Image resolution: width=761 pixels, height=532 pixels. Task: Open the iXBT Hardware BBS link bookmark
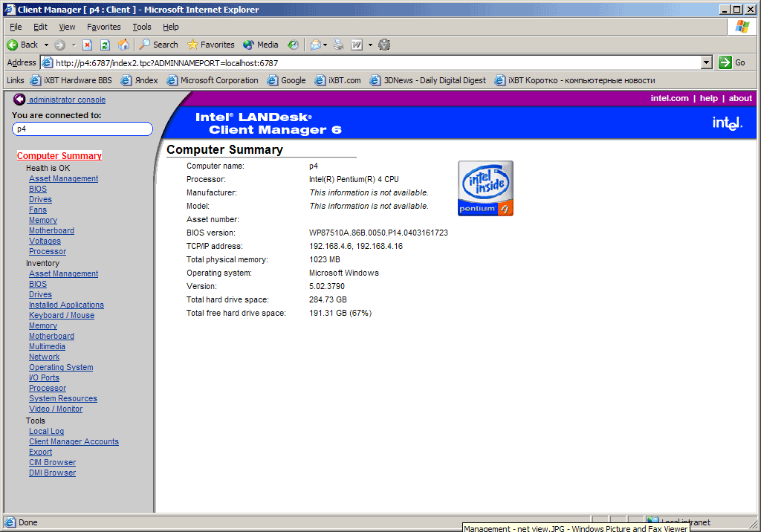click(x=71, y=80)
